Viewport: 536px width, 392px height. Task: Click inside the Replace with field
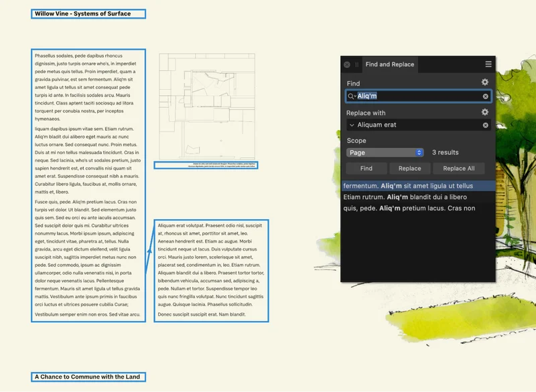click(418, 125)
